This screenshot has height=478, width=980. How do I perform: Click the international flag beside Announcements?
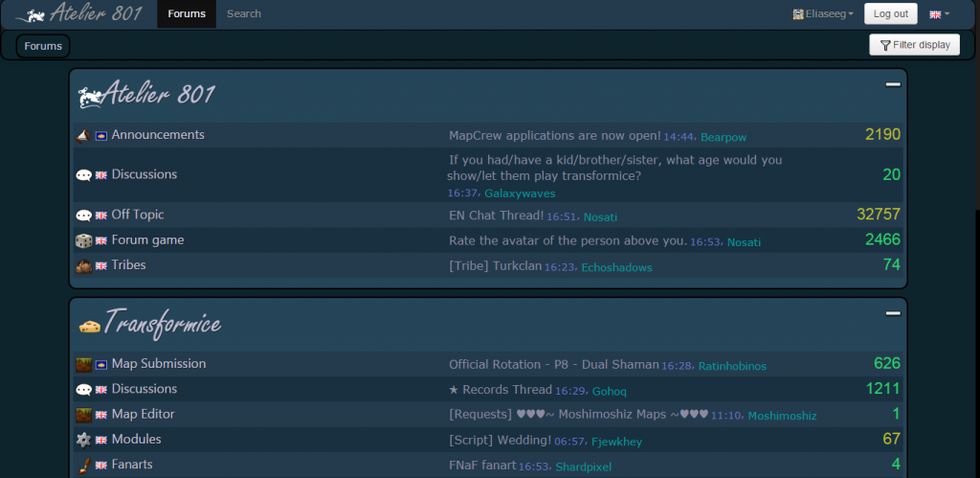pos(101,136)
